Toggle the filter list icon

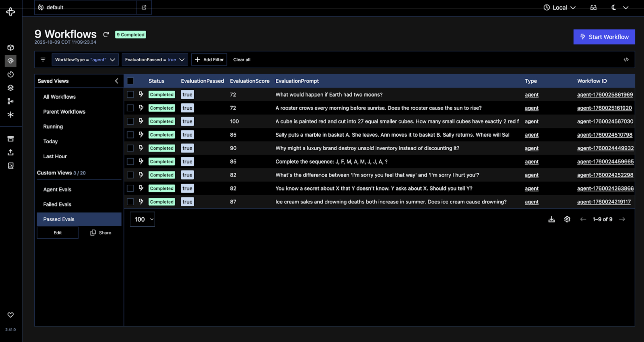(x=43, y=60)
